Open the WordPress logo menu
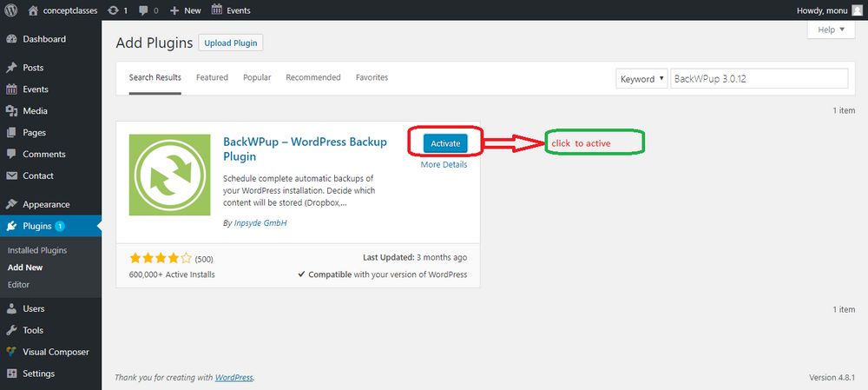This screenshot has height=390, width=868. (x=11, y=10)
